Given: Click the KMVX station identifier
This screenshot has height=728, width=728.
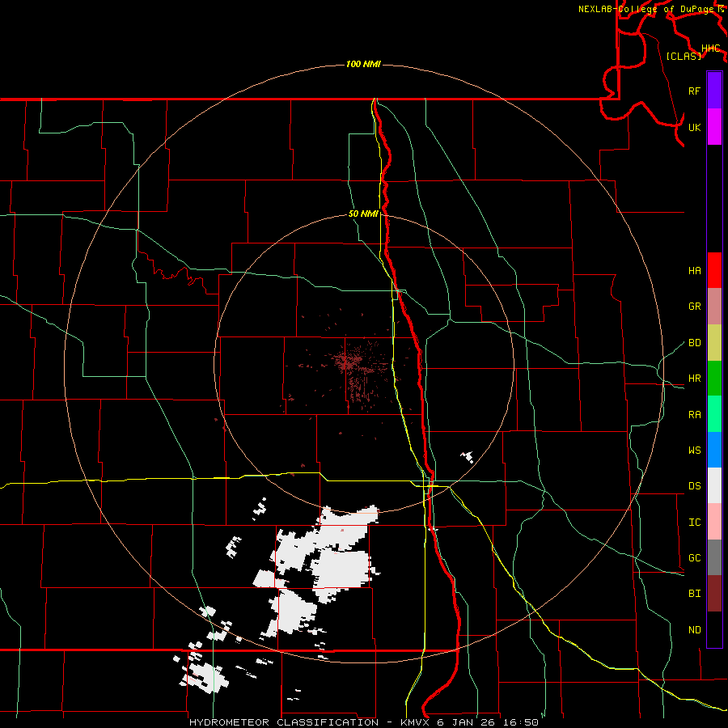Looking at the screenshot, I should (x=416, y=722).
